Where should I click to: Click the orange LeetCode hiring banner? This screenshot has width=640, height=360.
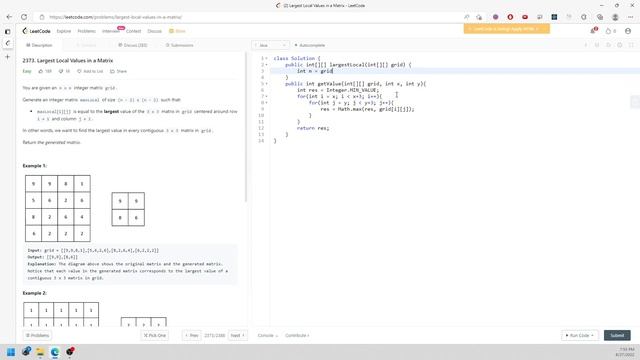(x=507, y=29)
